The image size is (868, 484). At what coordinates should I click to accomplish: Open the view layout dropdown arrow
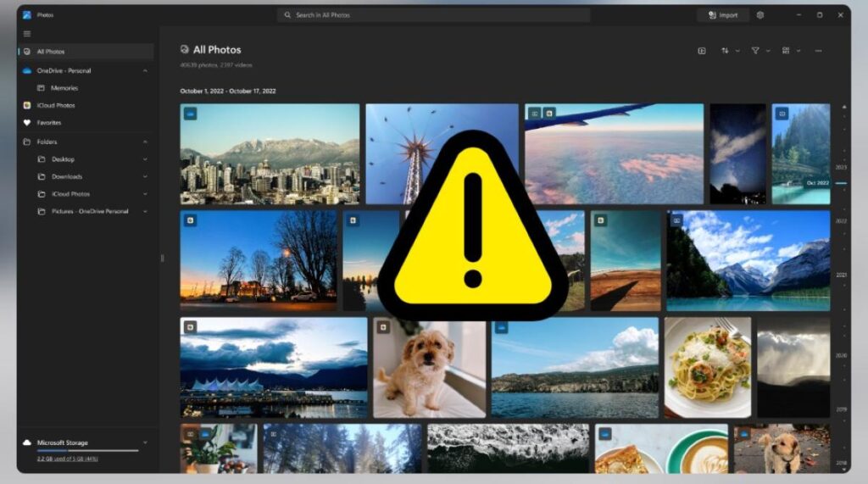pos(798,51)
